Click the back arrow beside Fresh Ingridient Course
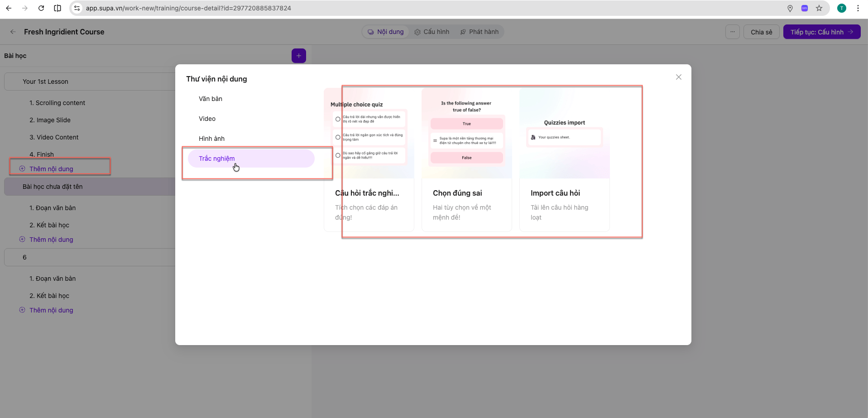Screen dimensions: 868x418 coord(13,32)
